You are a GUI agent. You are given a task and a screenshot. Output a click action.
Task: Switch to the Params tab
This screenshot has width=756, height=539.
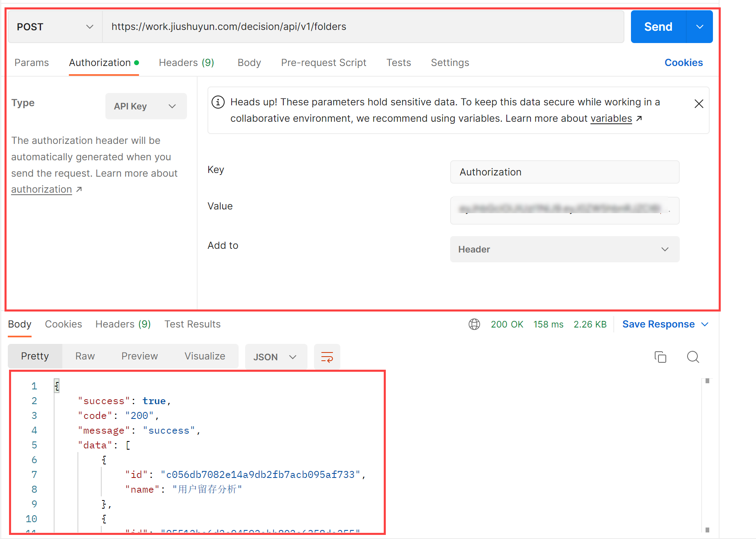[32, 63]
